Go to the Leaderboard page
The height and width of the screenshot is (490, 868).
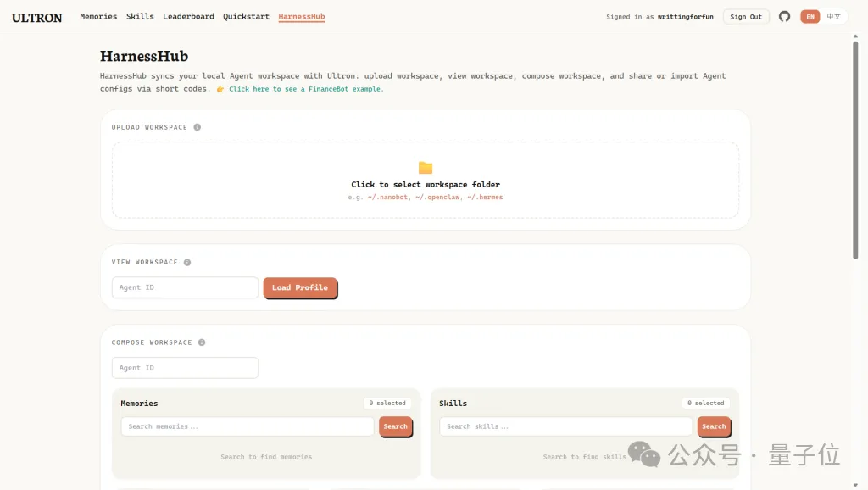(188, 17)
